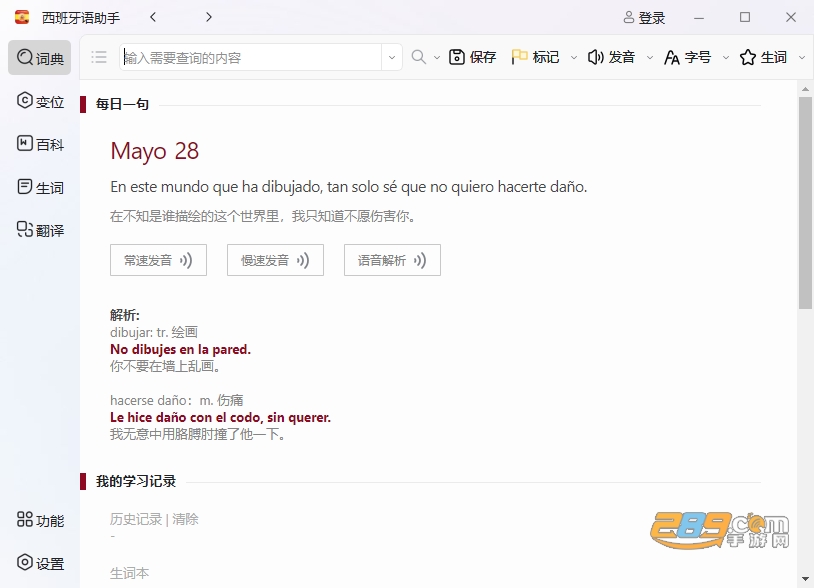
Task: Navigate forward with the right arrow
Action: [209, 17]
